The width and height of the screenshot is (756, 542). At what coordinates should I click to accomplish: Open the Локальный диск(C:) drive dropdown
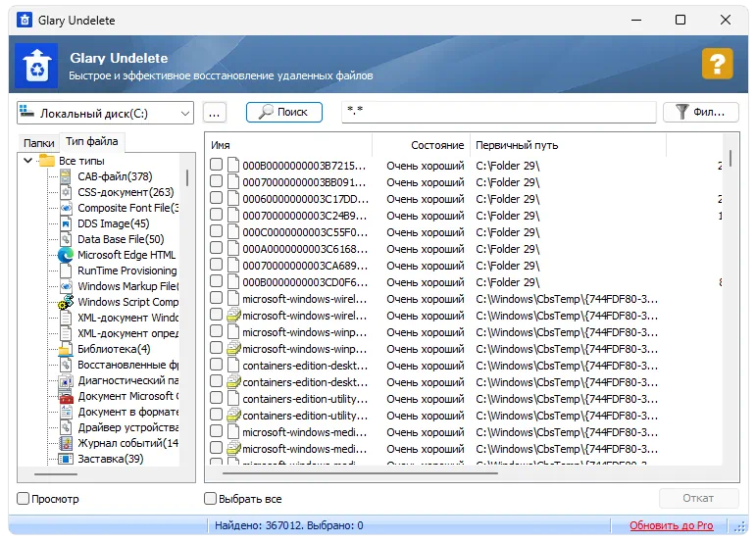pyautogui.click(x=105, y=114)
